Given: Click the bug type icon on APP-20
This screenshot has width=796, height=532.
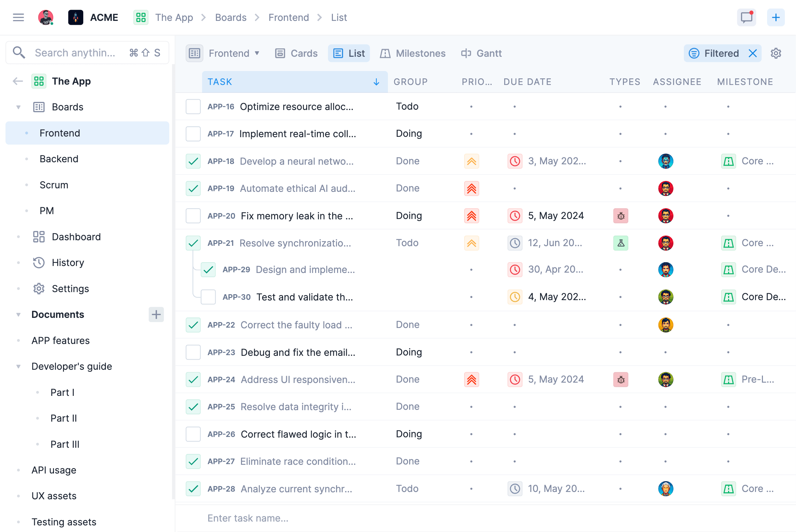Looking at the screenshot, I should click(x=621, y=216).
